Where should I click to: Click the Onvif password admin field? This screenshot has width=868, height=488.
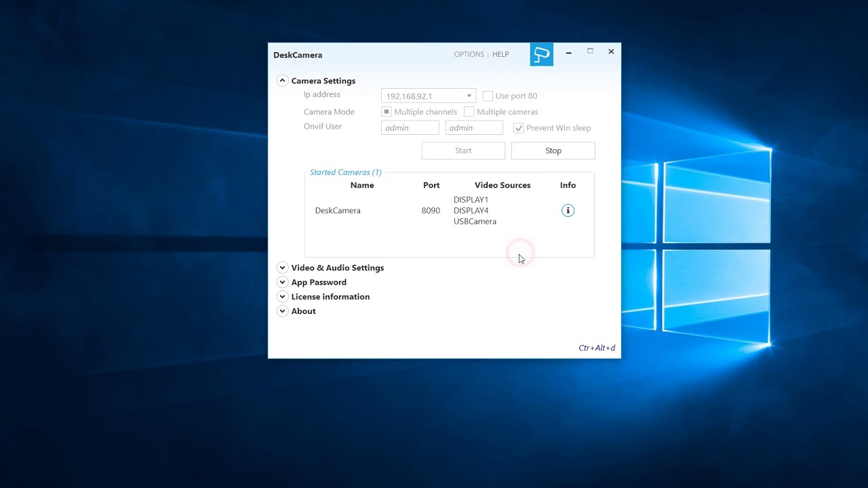coord(474,128)
